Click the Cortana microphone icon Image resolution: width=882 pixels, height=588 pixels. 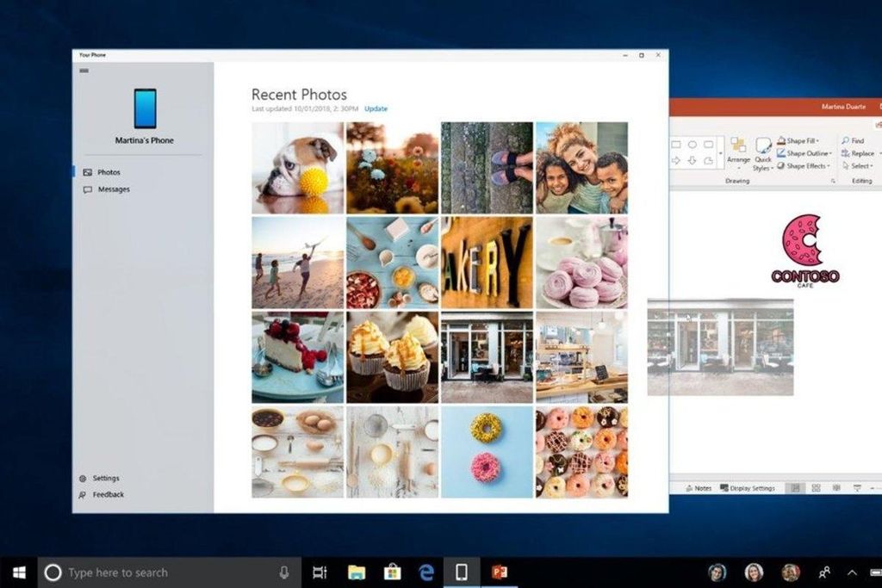(x=284, y=572)
